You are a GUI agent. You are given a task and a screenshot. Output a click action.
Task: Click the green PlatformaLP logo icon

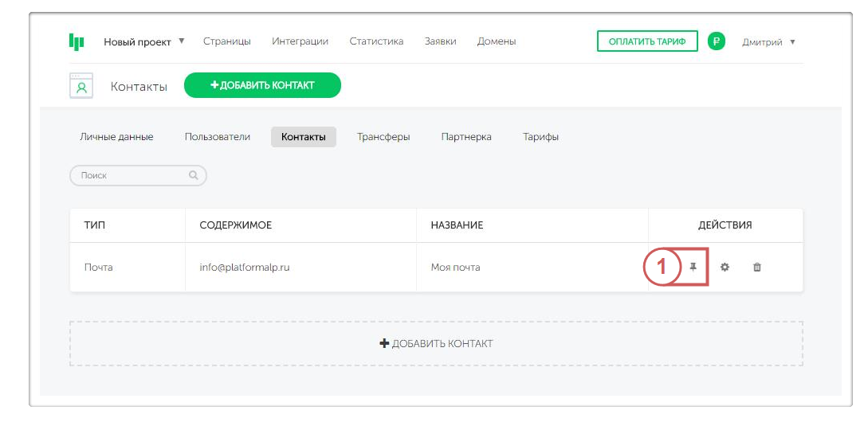[77, 41]
